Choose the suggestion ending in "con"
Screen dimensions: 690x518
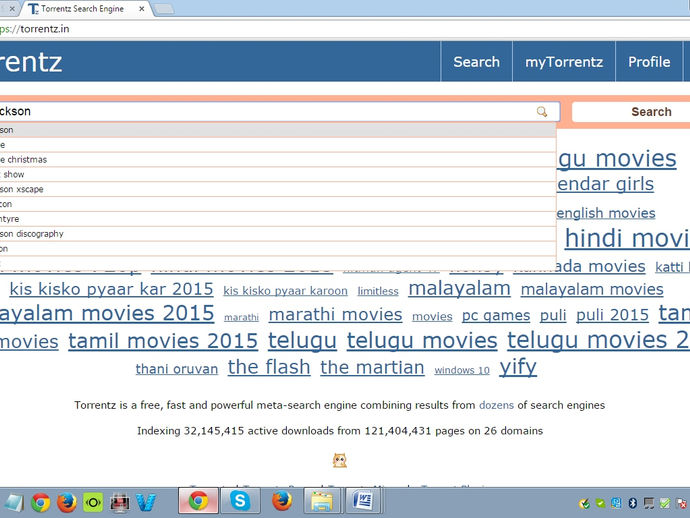[278, 204]
